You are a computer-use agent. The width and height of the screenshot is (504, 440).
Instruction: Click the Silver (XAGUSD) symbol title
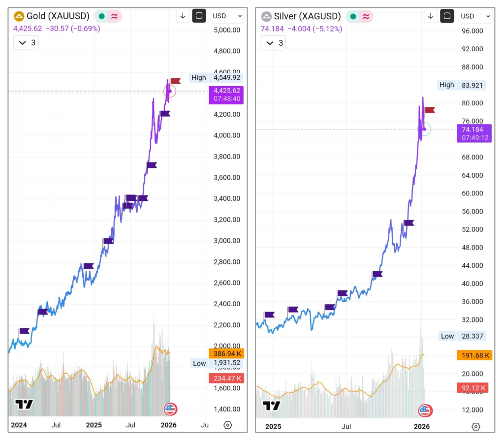307,16
